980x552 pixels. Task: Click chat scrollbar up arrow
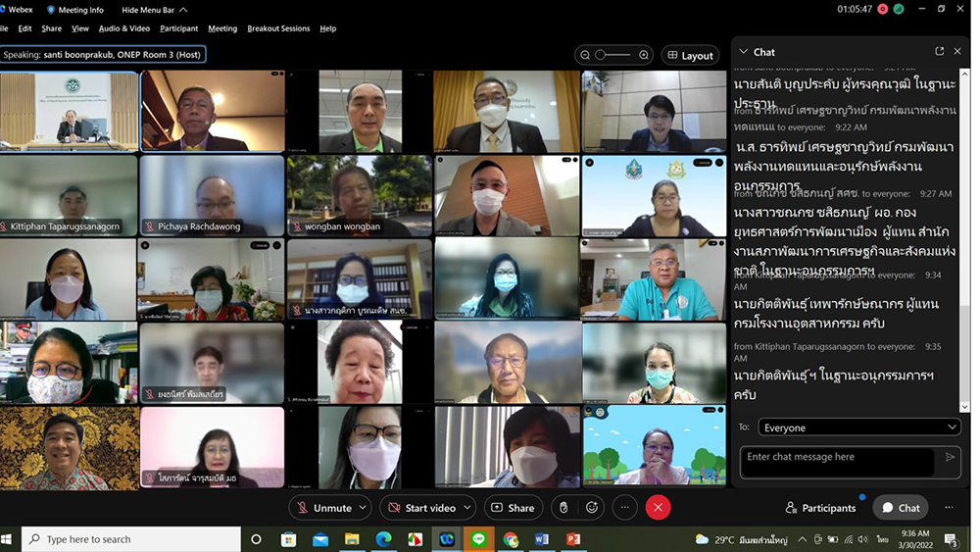click(964, 74)
